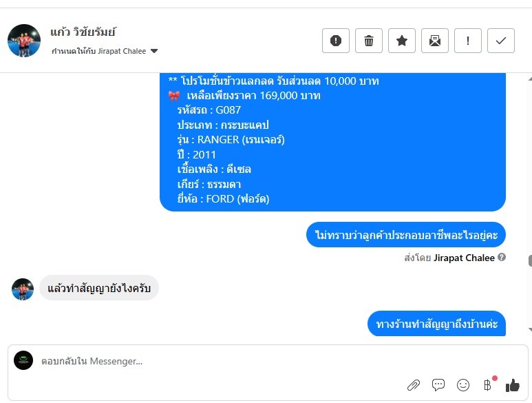
Task: Open saved replies speech bubble icon
Action: [x=438, y=385]
